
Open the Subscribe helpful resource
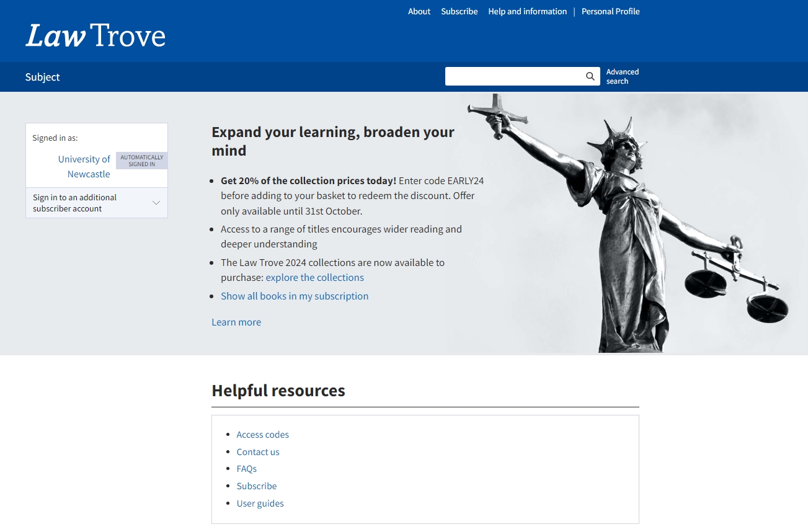click(x=256, y=485)
